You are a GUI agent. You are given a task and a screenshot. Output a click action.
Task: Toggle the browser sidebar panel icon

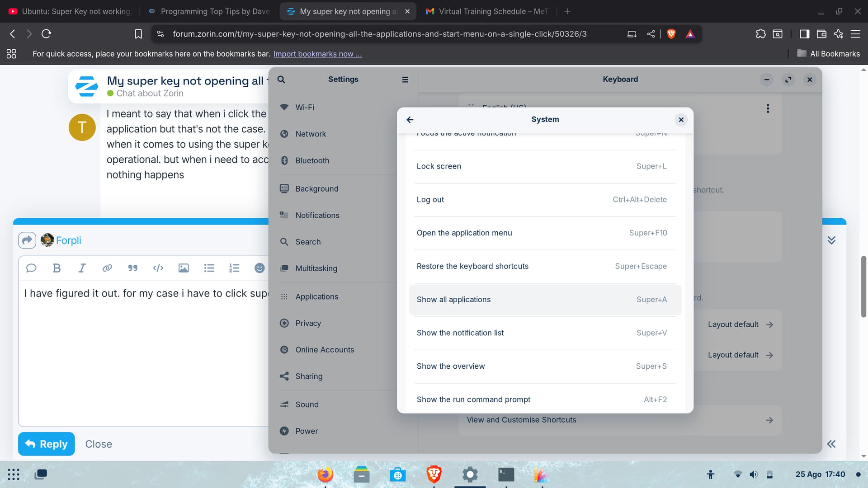point(804,34)
